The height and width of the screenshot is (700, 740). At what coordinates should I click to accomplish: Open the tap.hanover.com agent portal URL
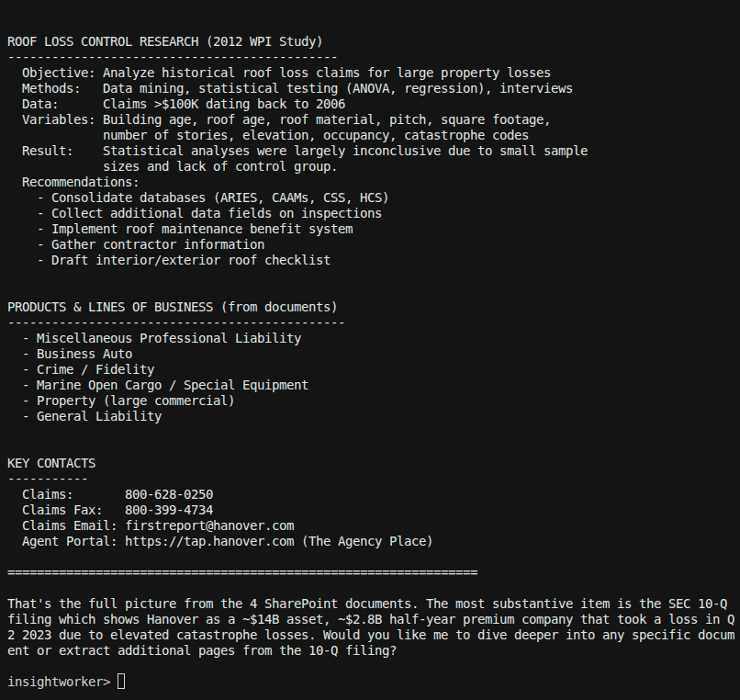tap(209, 541)
